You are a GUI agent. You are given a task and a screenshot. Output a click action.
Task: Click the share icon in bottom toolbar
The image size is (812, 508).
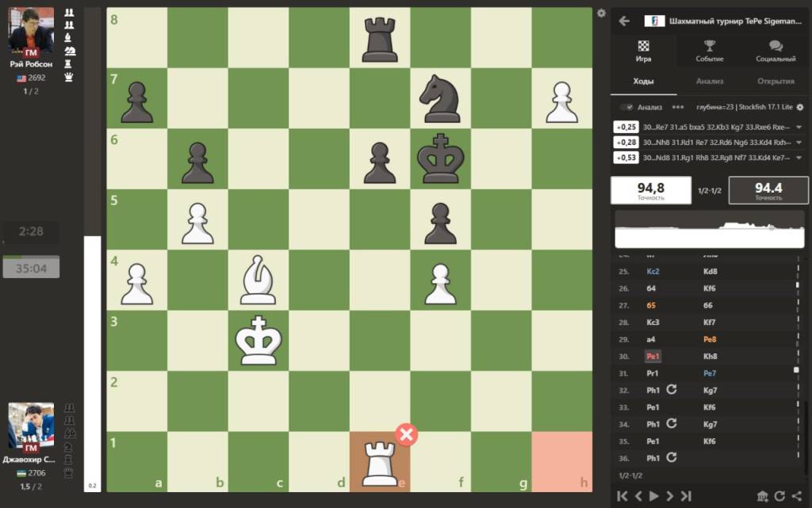click(796, 496)
